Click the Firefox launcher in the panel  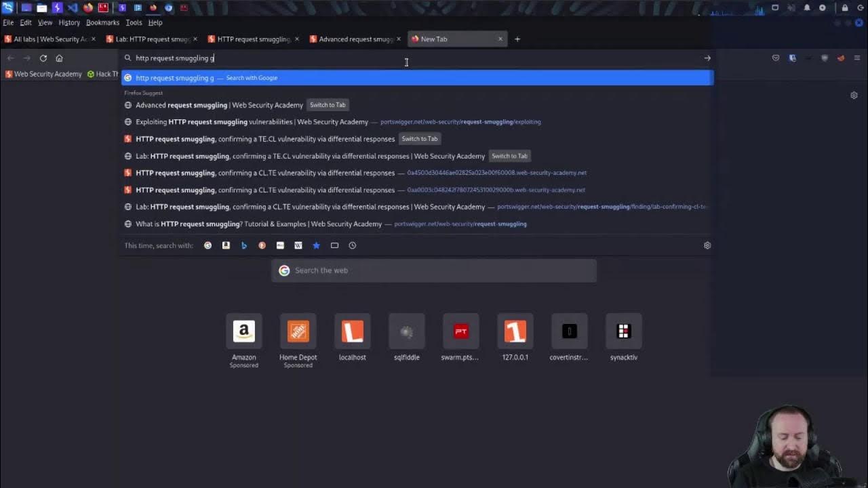[x=88, y=8]
